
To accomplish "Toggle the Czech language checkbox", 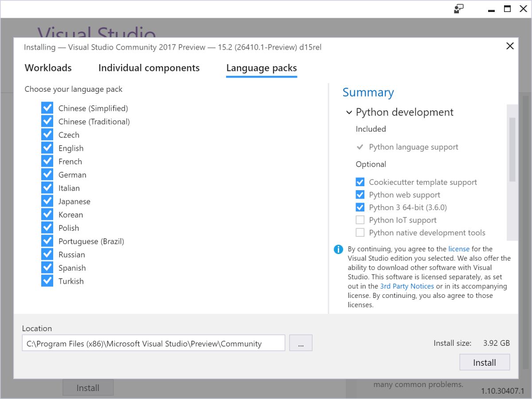I will 47,135.
